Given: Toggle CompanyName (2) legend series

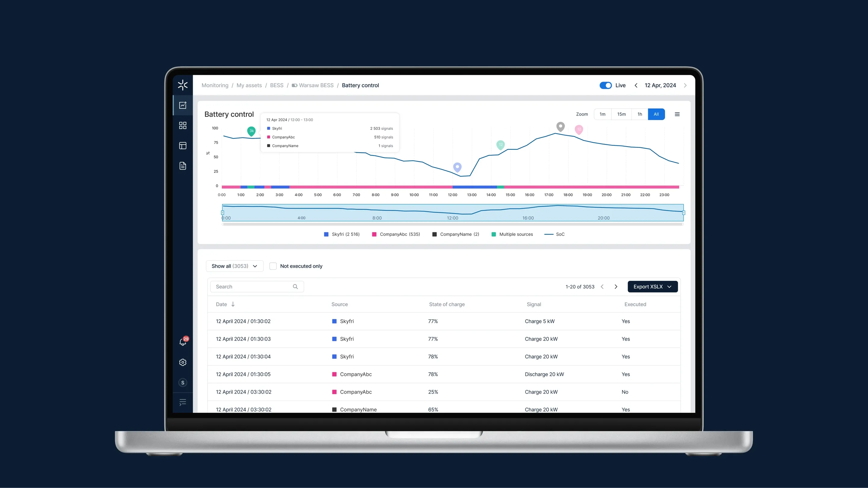Looking at the screenshot, I should click(x=456, y=234).
